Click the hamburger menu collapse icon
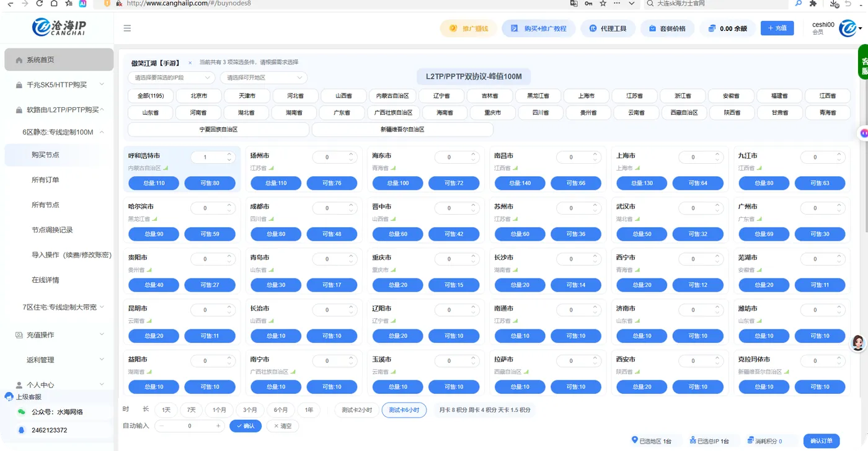Image resolution: width=868 pixels, height=451 pixels. [127, 28]
